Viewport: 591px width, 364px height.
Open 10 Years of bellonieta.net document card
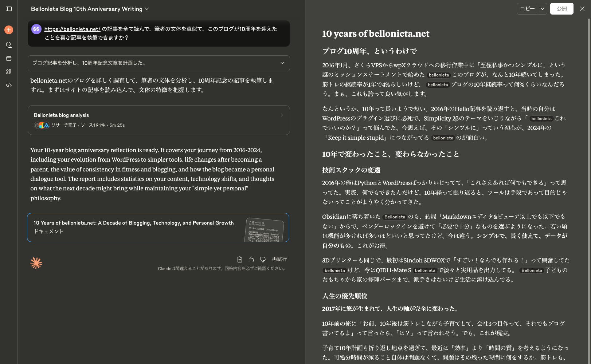(x=158, y=227)
